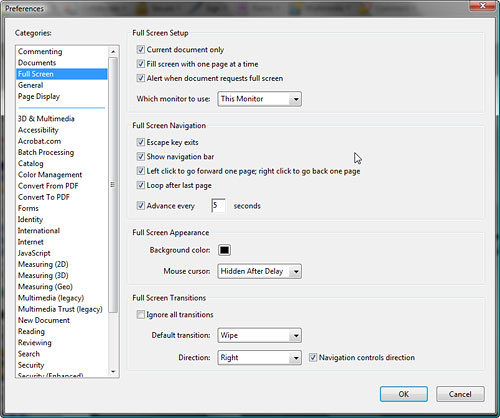
Task: Expand the Mouse cursor dropdown
Action: (259, 271)
